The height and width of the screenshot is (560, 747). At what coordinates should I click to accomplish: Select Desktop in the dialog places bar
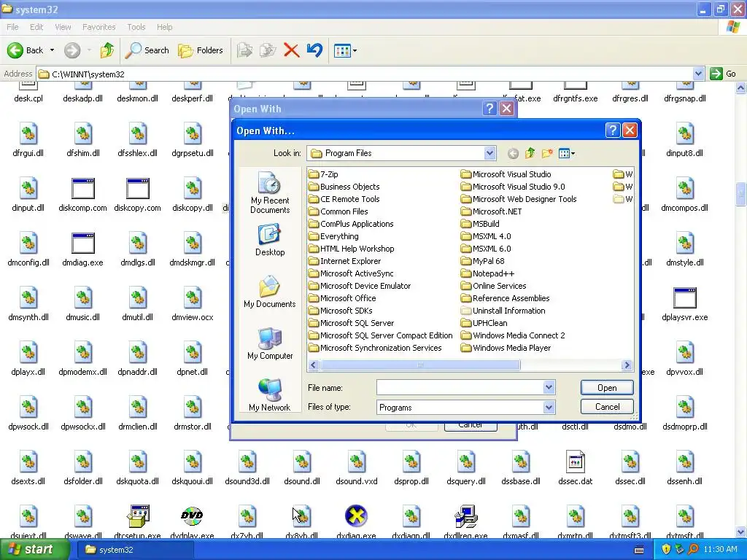[270, 241]
